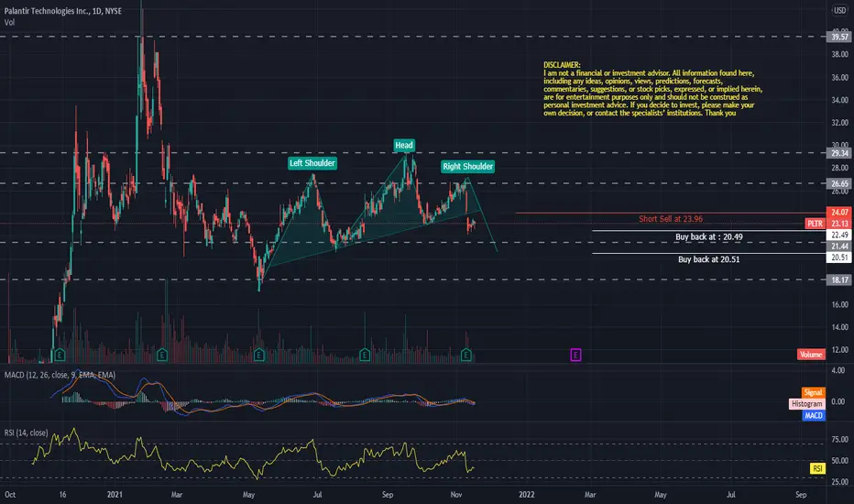The height and width of the screenshot is (504, 854).
Task: Click the November 2020 earnings E marker
Action: [x=60, y=356]
